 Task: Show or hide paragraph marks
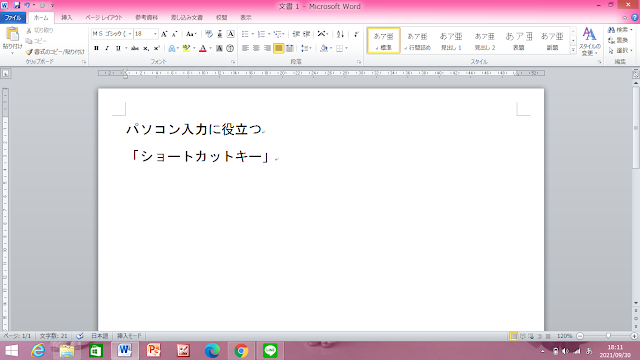point(356,34)
